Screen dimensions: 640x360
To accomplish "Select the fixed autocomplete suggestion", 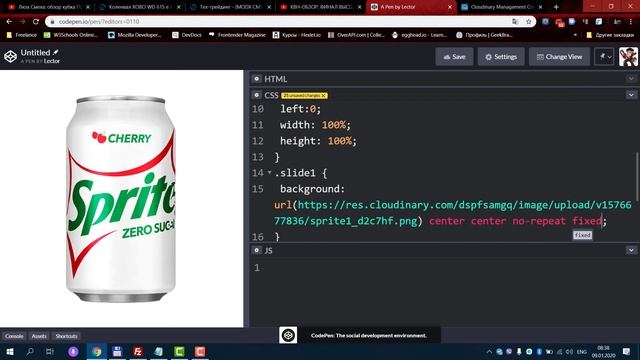I will click(582, 235).
